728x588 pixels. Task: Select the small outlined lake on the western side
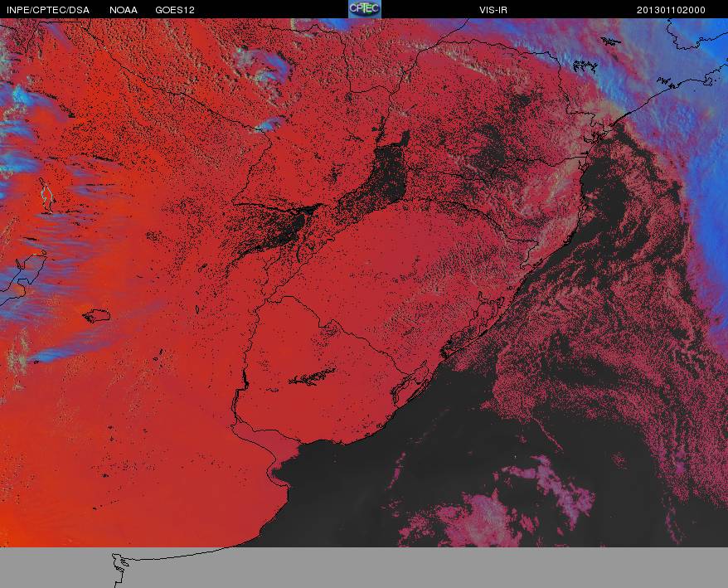96,315
